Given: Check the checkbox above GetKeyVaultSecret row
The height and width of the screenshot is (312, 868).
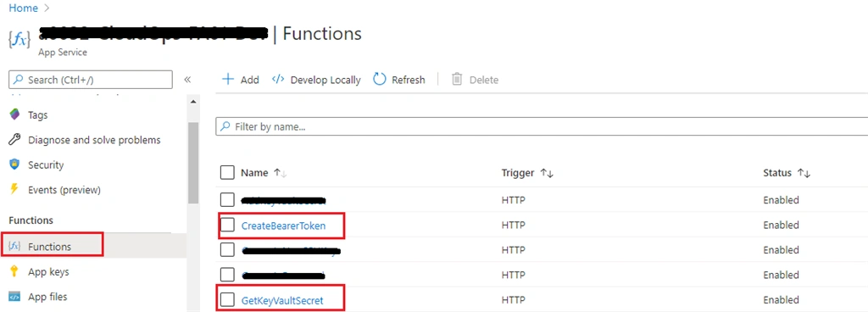Looking at the screenshot, I should (227, 275).
